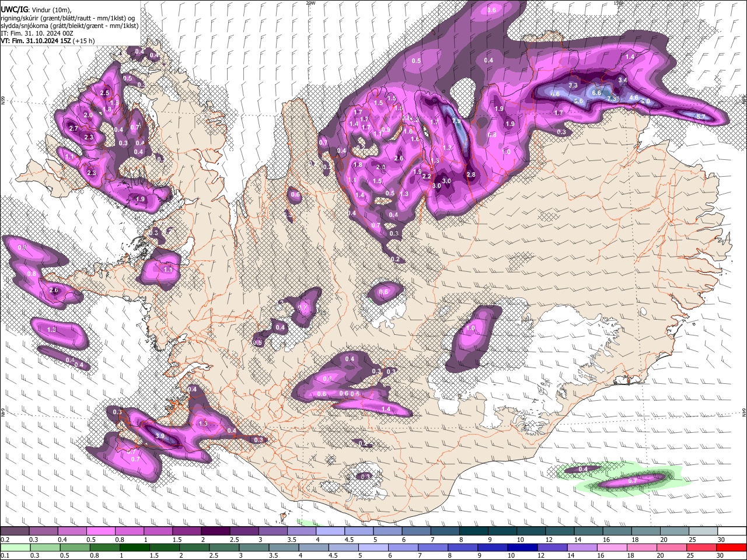
Task: Click the '0.2' legend label
Action: (5, 540)
